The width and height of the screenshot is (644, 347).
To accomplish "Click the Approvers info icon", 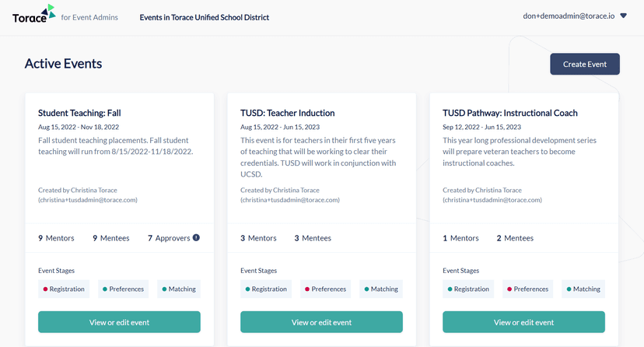I will tap(196, 237).
